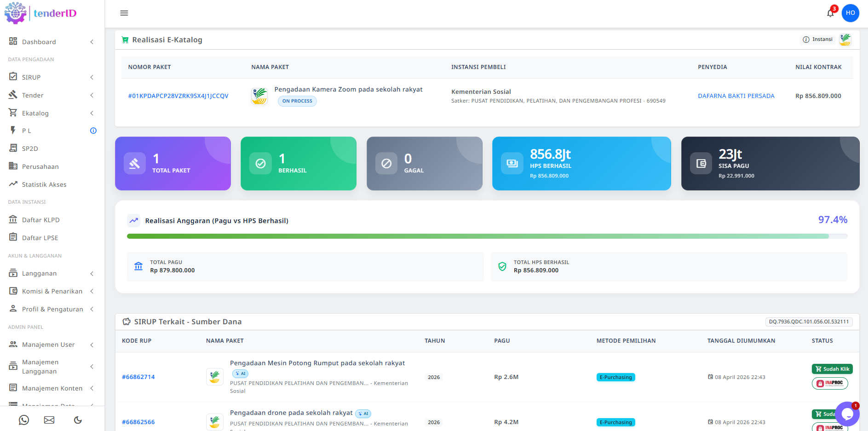This screenshot has width=868, height=431.
Task: Click Sudah Klik button for Mesin Potong Rumput
Action: click(832, 369)
